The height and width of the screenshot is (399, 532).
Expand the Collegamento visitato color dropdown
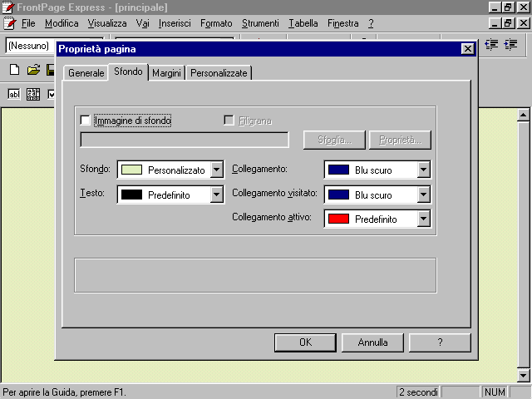pyautogui.click(x=423, y=195)
